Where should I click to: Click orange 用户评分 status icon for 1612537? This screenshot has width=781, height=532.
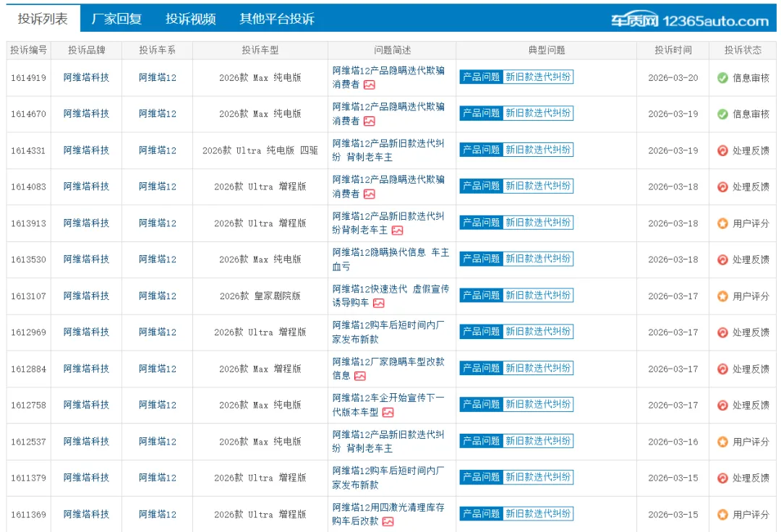(722, 442)
